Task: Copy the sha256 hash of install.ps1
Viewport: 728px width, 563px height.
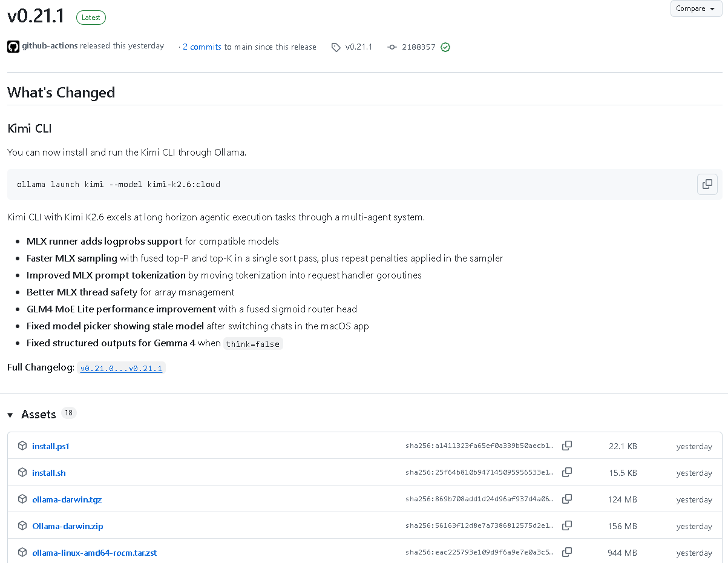Action: (567, 446)
